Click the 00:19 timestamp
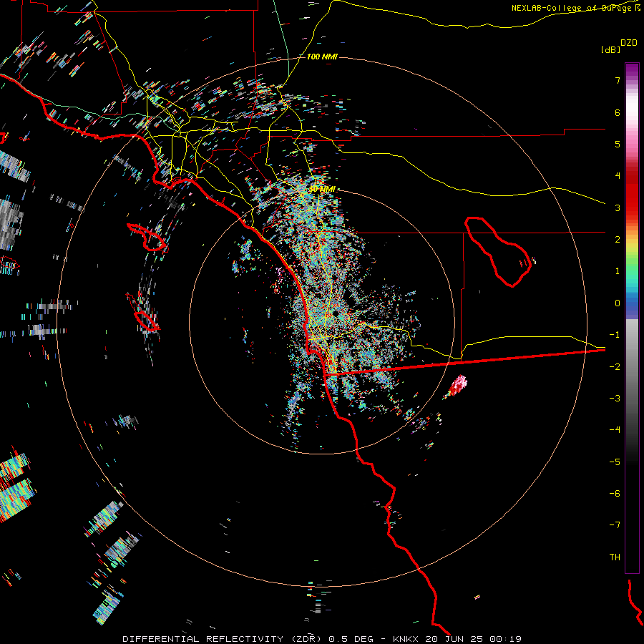This screenshot has height=644, width=644. (506, 639)
